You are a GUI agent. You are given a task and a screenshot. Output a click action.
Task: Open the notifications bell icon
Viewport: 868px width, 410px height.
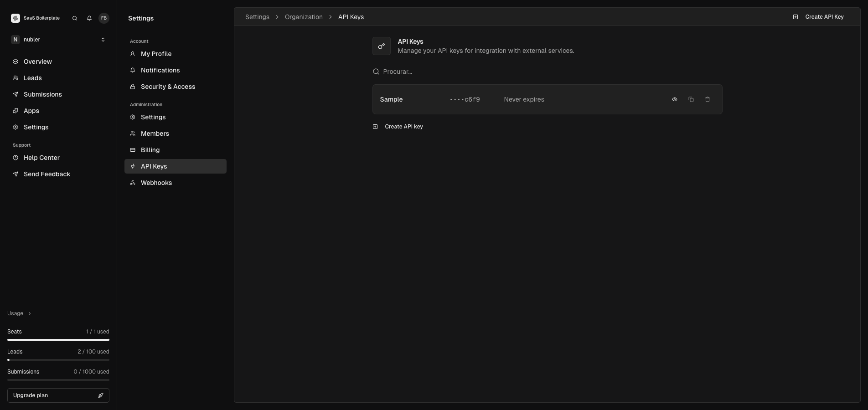(89, 18)
